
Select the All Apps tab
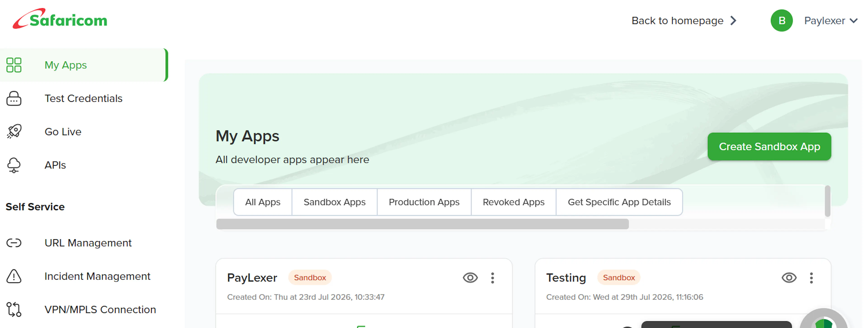coord(262,202)
